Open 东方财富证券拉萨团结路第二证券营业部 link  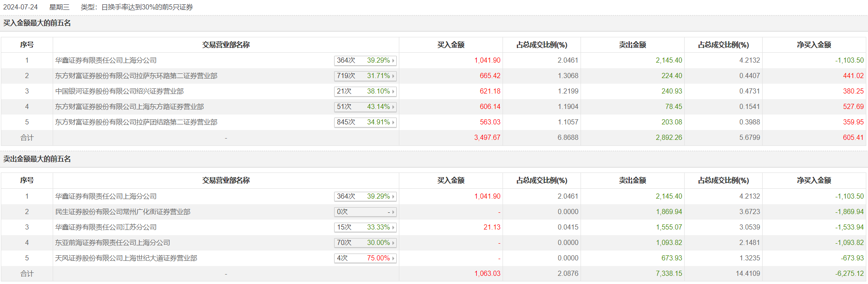136,122
